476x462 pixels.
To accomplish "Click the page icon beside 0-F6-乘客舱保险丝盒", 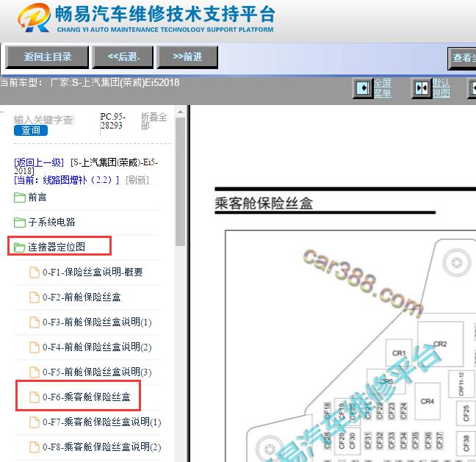I will coord(34,397).
